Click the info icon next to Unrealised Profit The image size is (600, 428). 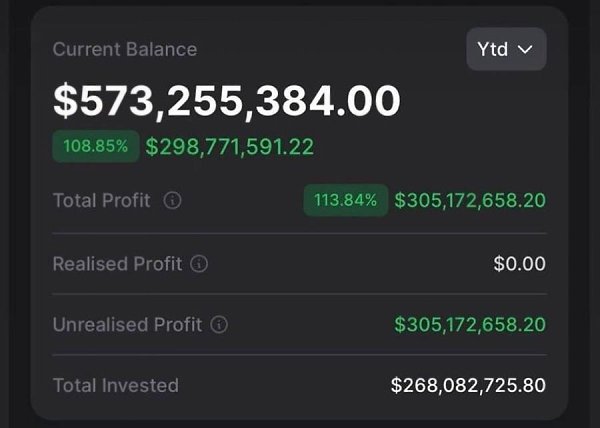coord(219,325)
